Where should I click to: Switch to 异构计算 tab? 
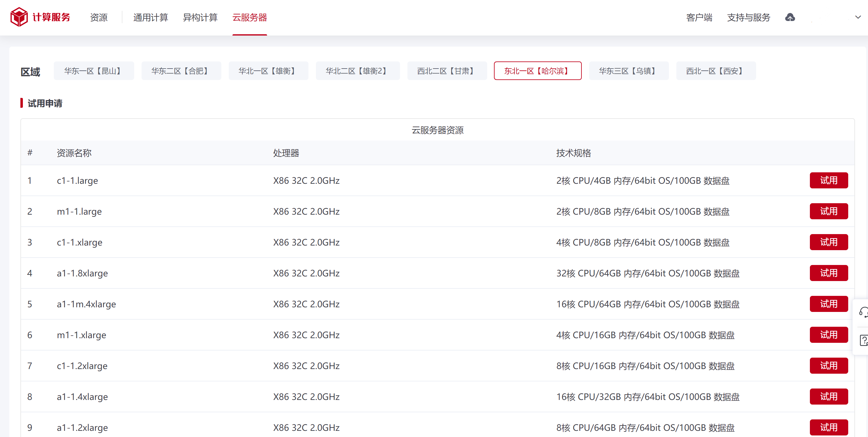[200, 17]
